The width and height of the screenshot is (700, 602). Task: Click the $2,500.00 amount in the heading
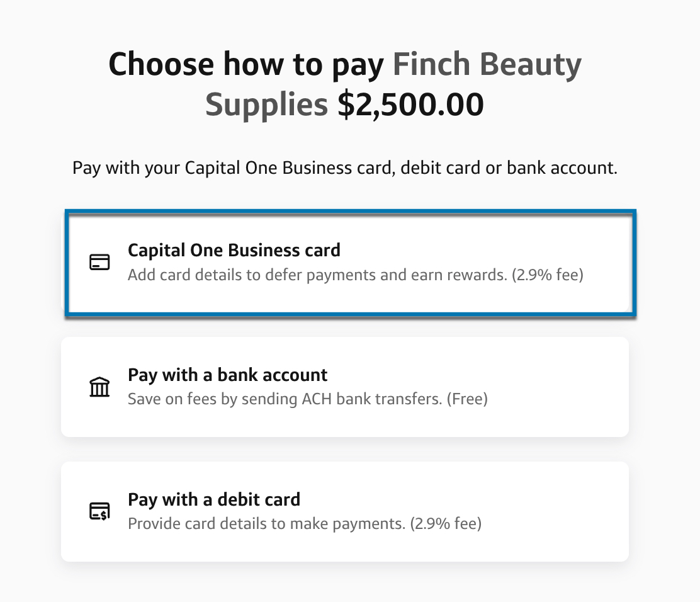(x=412, y=104)
